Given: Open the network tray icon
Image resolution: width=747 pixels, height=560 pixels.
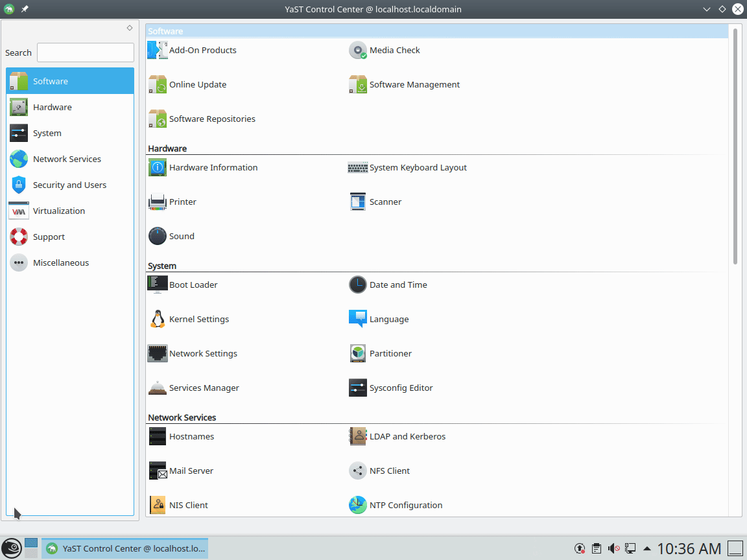Looking at the screenshot, I should [x=630, y=548].
